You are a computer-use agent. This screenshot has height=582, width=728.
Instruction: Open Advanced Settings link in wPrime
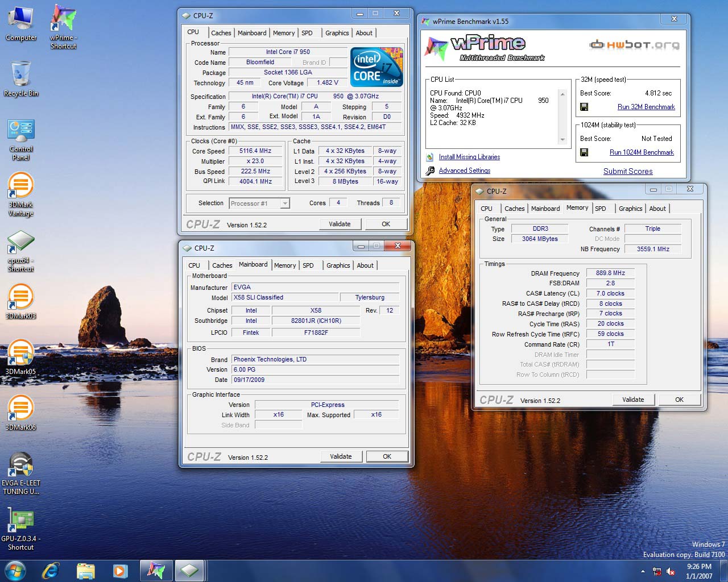[464, 171]
